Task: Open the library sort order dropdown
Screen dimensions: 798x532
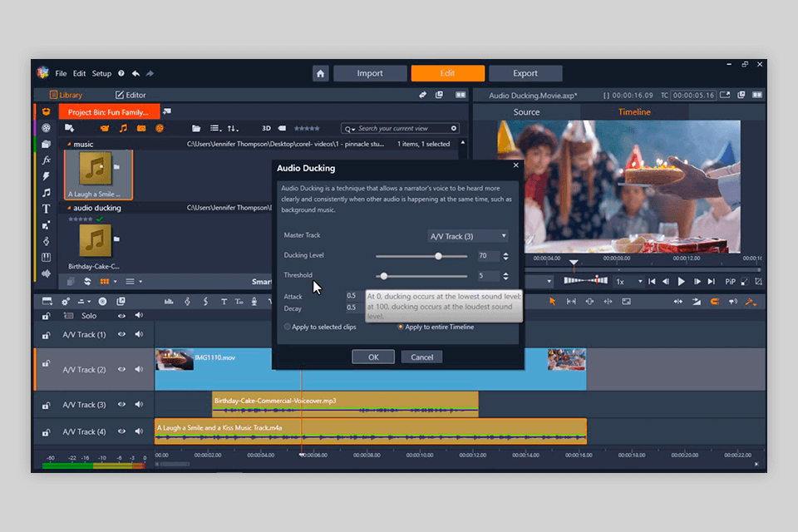Action: 233,128
